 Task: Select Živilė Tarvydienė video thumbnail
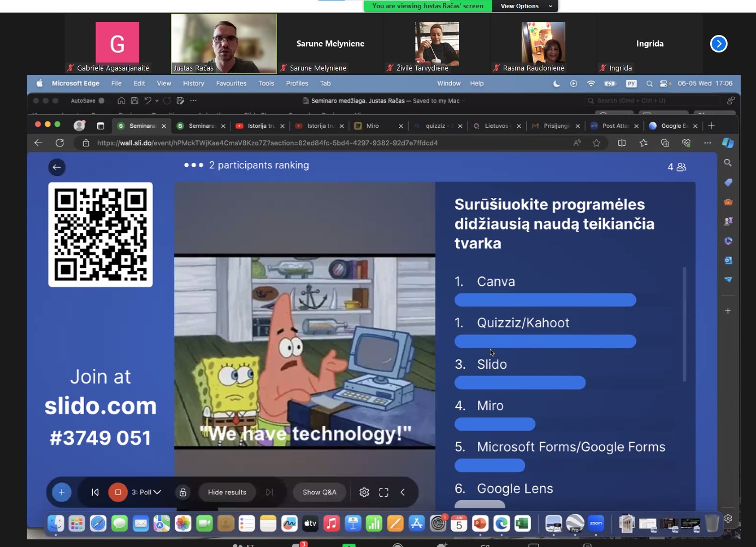click(436, 44)
